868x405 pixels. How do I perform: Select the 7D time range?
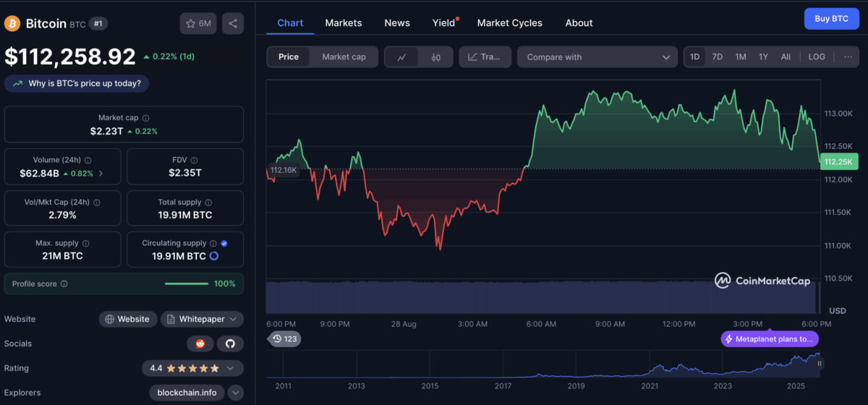coord(717,57)
